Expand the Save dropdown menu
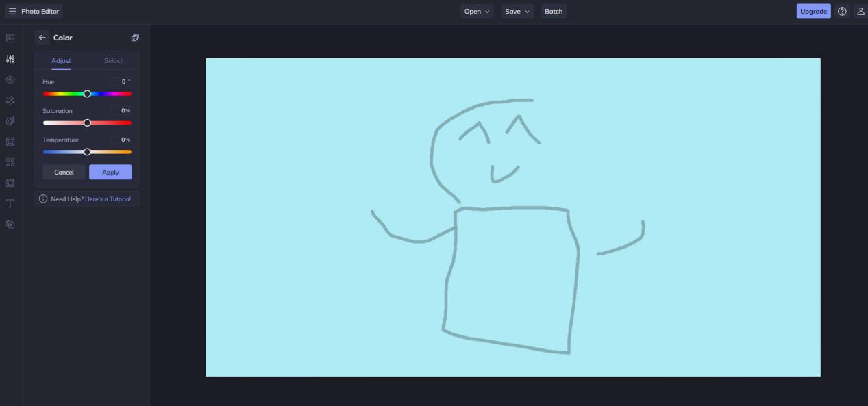The image size is (868, 406). pyautogui.click(x=517, y=11)
